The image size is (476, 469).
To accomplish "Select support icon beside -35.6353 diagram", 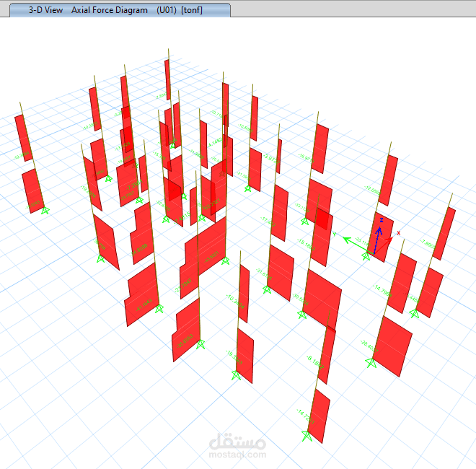I will click(200, 344).
